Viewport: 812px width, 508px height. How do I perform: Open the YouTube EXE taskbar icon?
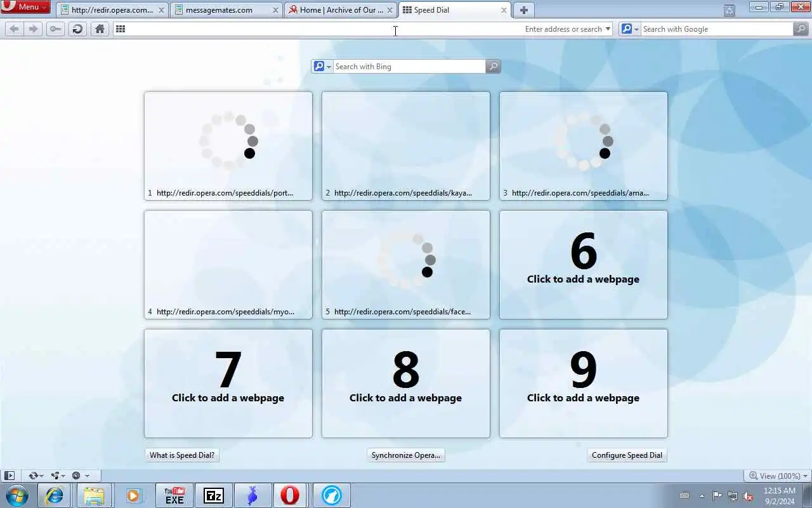174,495
